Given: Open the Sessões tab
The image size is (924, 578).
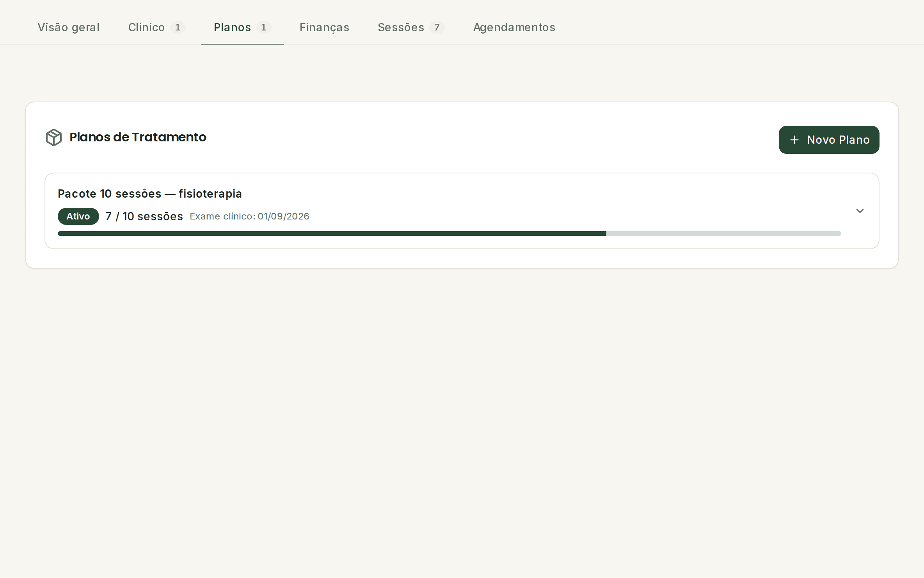Looking at the screenshot, I should [411, 27].
